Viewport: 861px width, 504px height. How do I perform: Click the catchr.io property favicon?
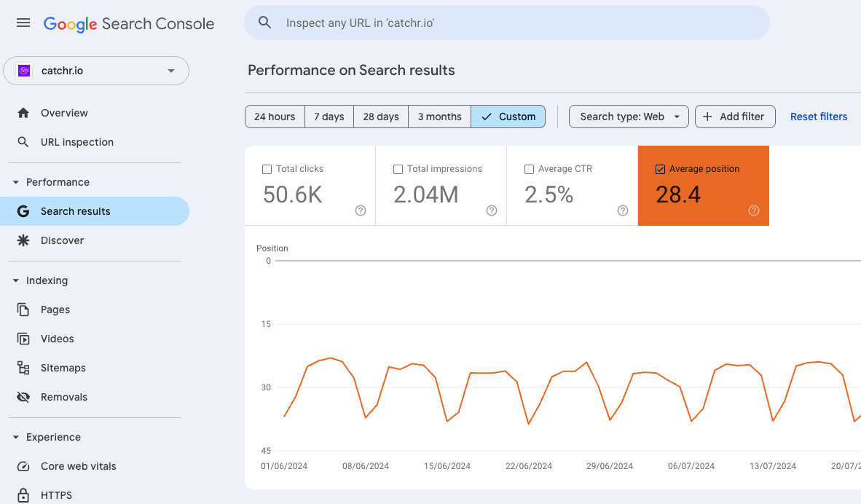click(23, 71)
